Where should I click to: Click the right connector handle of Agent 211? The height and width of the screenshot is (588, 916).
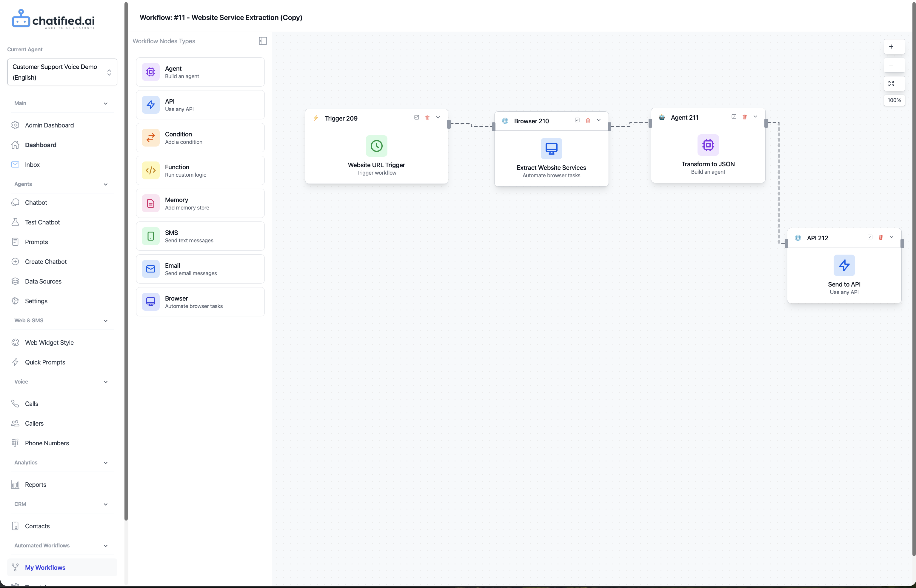pyautogui.click(x=766, y=123)
